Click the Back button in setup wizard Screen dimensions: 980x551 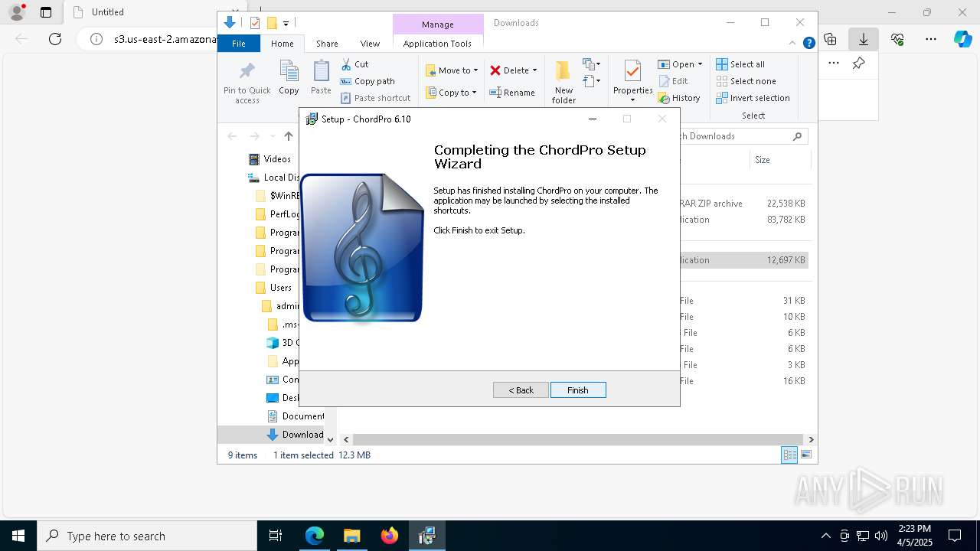(x=521, y=390)
